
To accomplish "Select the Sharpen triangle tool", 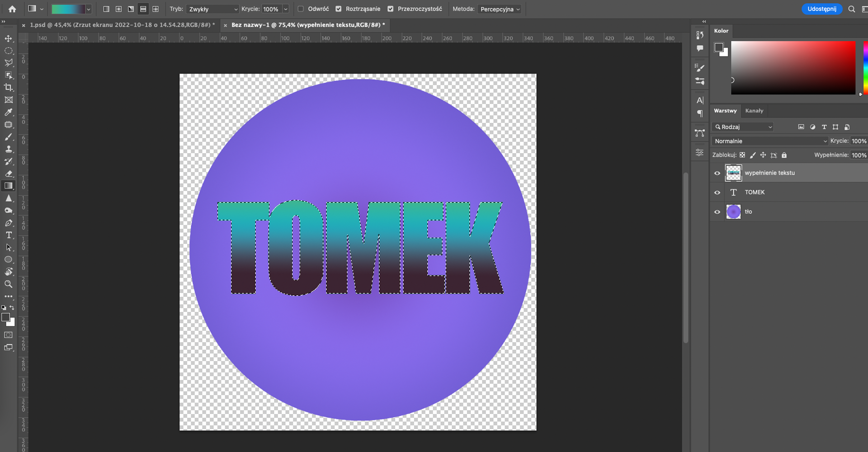I will point(9,198).
